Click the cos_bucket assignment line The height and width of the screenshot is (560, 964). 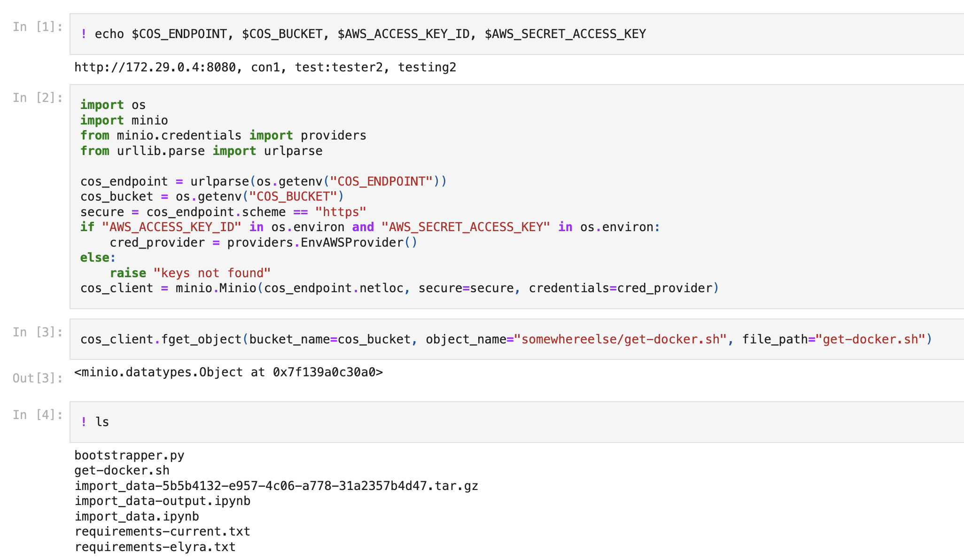(x=211, y=196)
